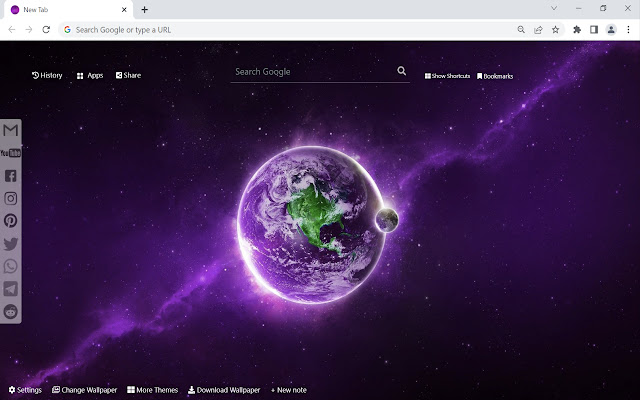Open Telegram sidebar shortcut

(x=11, y=289)
